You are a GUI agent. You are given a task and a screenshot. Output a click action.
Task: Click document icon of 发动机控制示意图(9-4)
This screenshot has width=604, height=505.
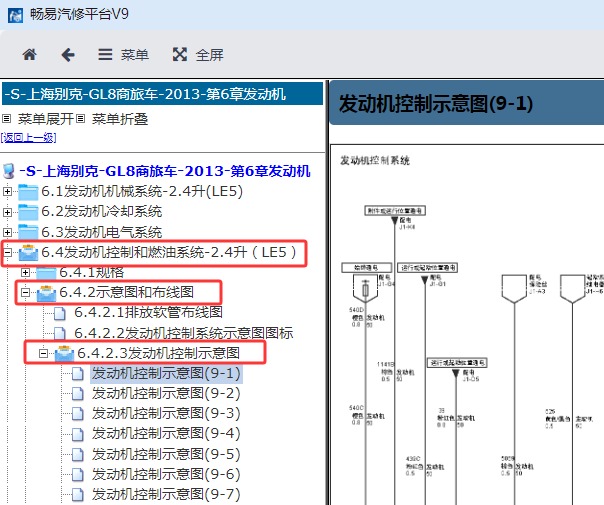pyautogui.click(x=78, y=434)
